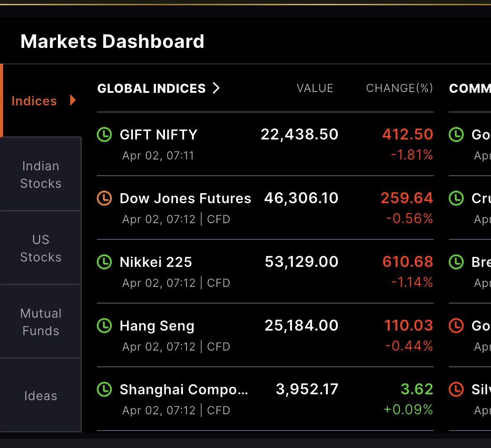Open the Dow Jones Futures link
This screenshot has width=491, height=448.
pyautogui.click(x=185, y=199)
